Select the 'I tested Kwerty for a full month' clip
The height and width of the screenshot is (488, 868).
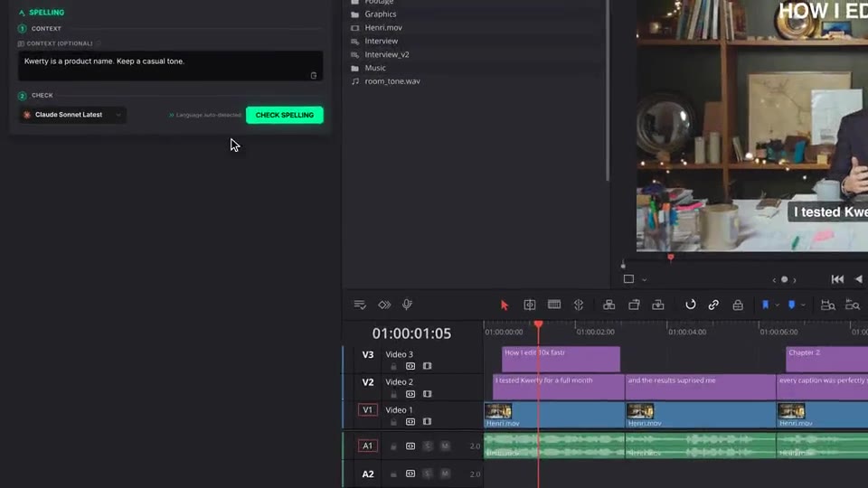click(x=559, y=388)
